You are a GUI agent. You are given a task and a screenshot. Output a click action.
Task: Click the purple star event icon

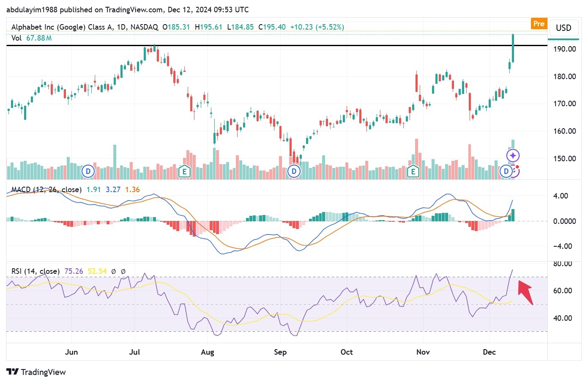coord(513,156)
